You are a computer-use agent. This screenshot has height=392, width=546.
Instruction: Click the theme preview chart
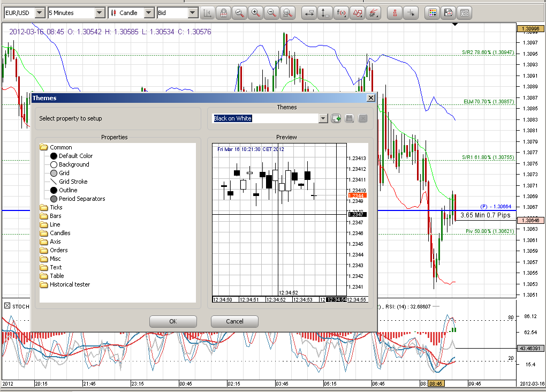[x=290, y=223]
